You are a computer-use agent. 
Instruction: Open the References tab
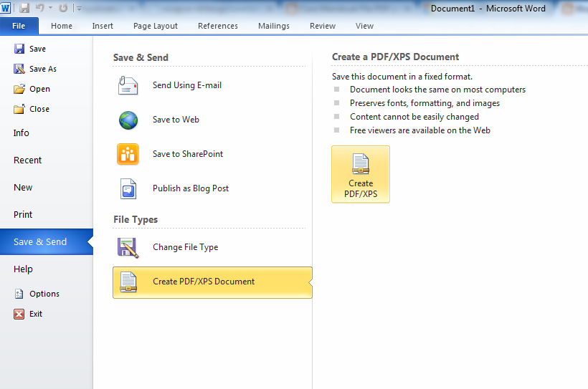(x=217, y=26)
